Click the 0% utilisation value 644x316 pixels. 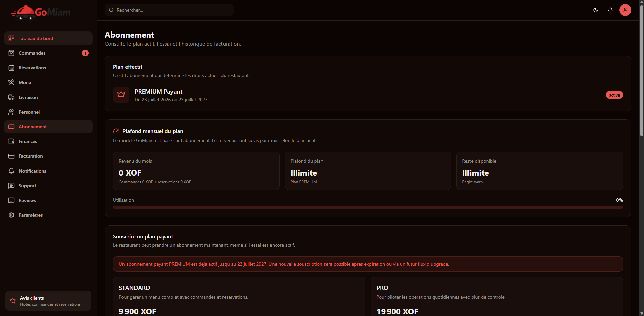coord(620,200)
